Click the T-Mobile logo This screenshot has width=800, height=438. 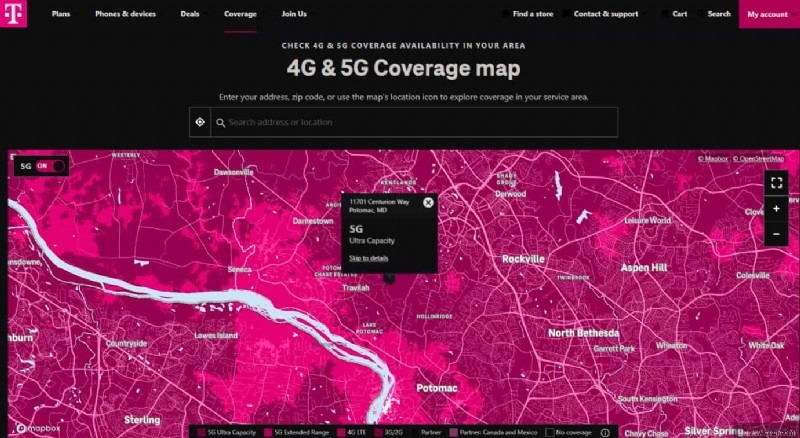pyautogui.click(x=13, y=13)
